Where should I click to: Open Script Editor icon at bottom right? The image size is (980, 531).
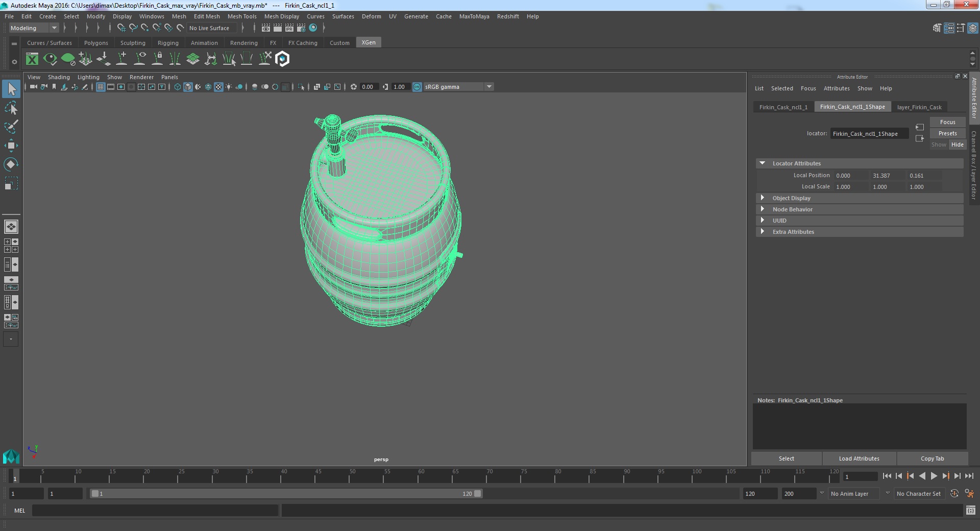coord(970,510)
